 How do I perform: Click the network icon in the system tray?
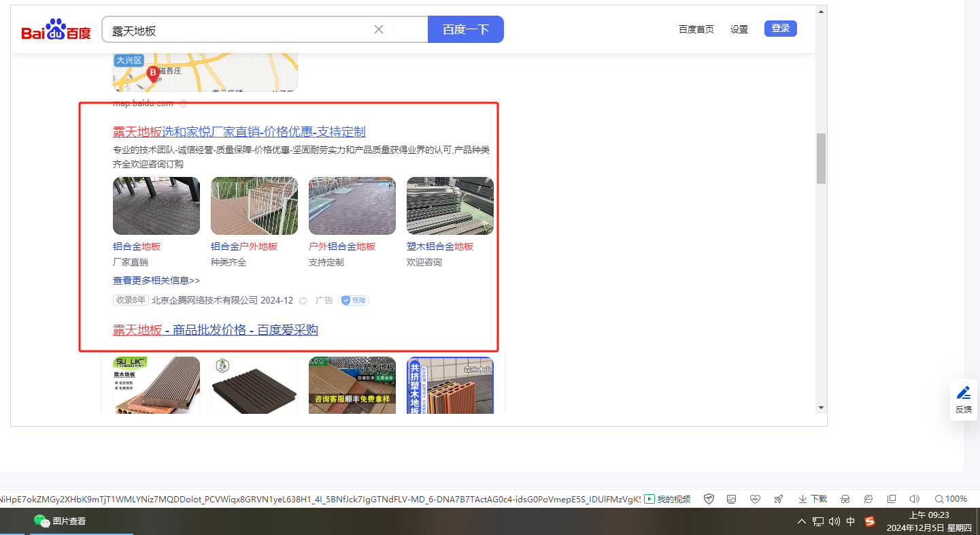coord(818,522)
